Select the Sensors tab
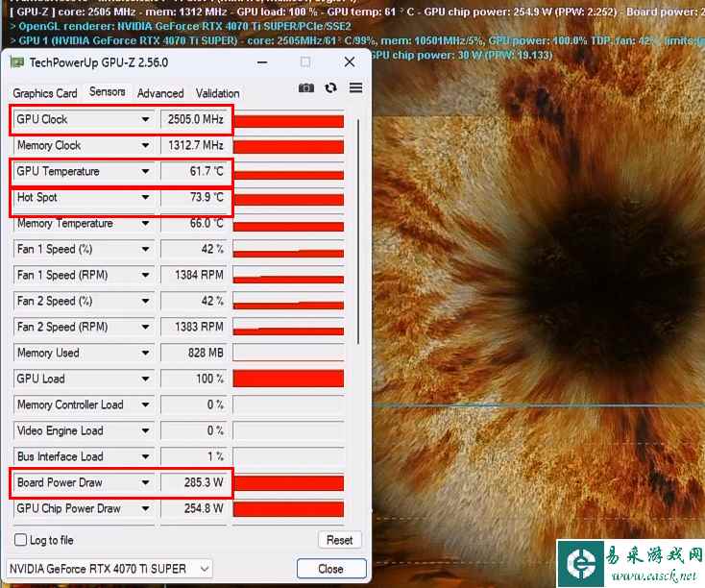 tap(107, 92)
